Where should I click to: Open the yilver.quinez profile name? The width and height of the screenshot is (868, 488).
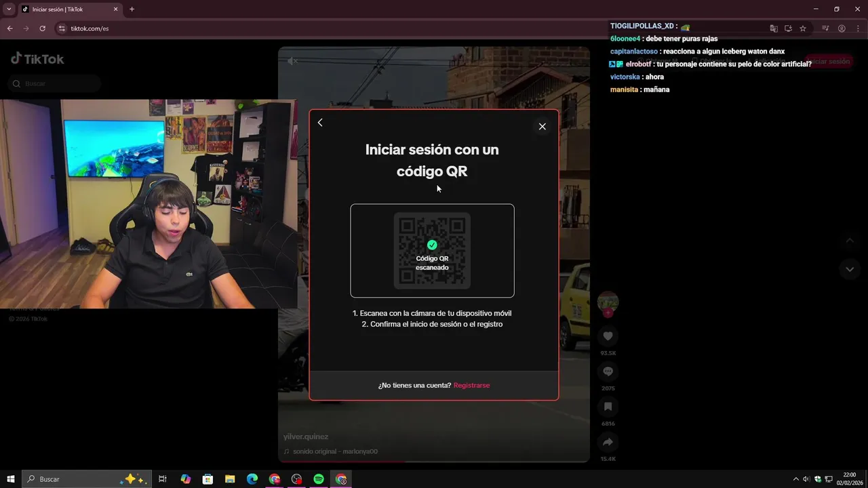tap(306, 436)
